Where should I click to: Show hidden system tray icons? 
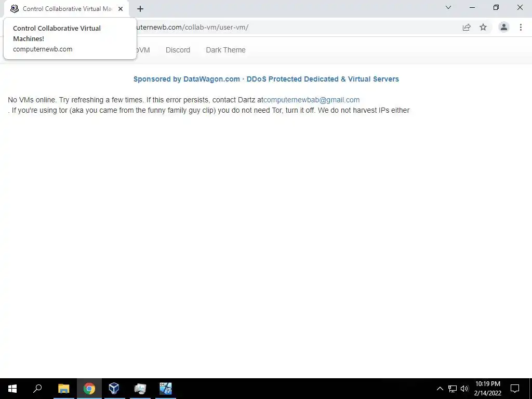[x=440, y=389]
